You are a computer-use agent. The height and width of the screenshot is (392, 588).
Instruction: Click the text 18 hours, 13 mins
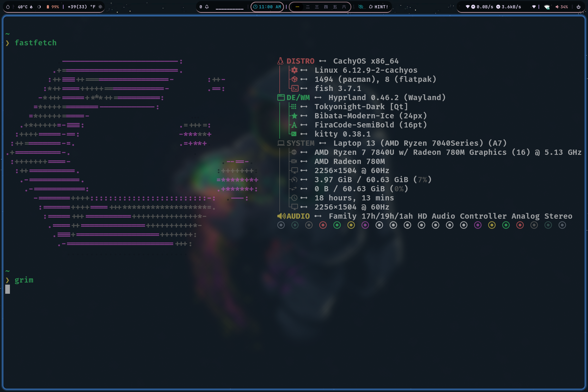(354, 198)
